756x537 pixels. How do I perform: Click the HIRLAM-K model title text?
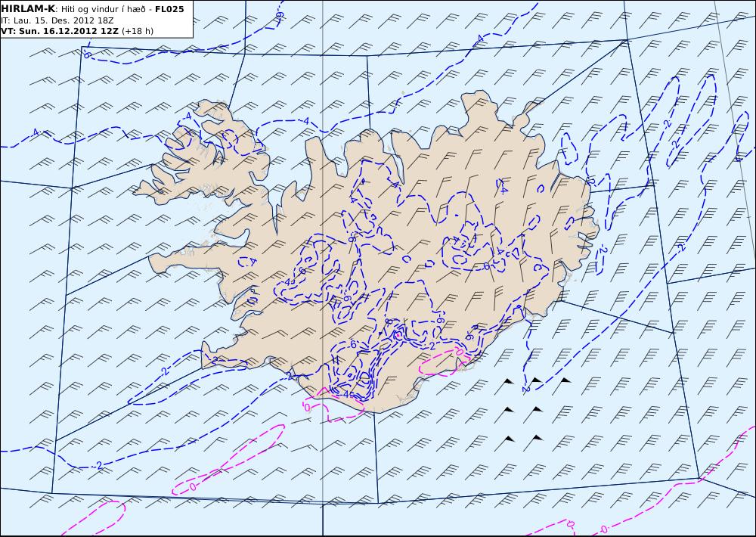pyautogui.click(x=28, y=9)
